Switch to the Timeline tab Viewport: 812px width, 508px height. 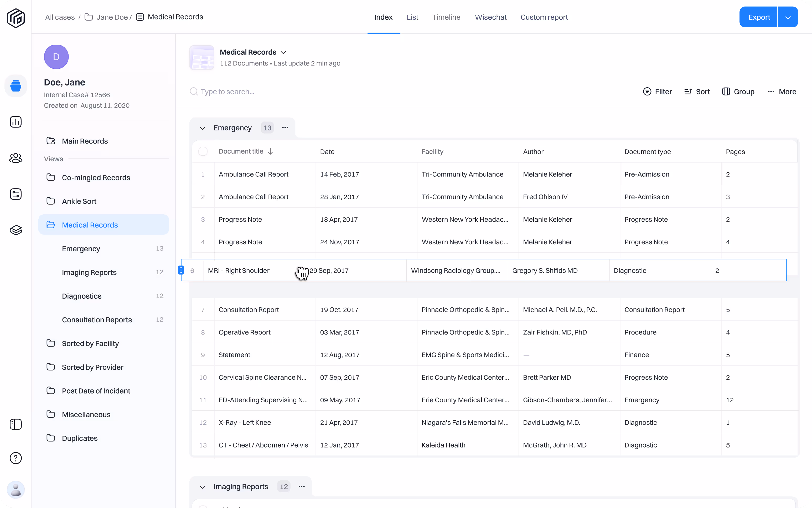(446, 17)
